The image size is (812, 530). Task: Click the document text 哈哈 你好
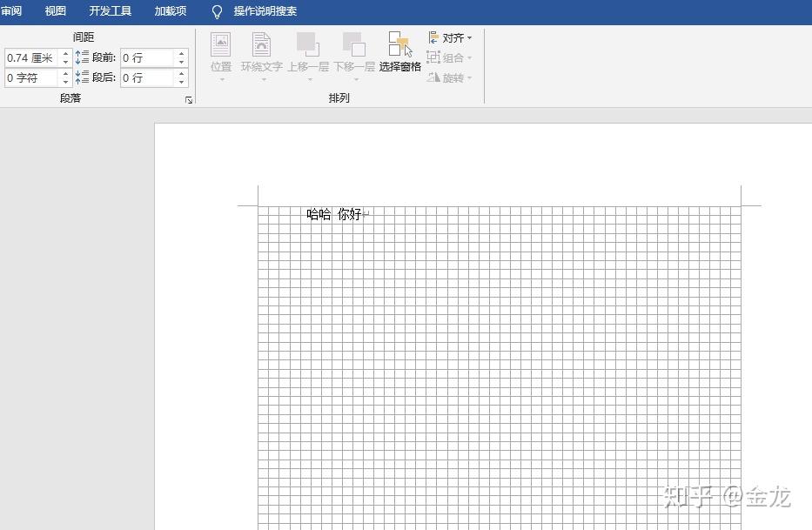coord(334,214)
